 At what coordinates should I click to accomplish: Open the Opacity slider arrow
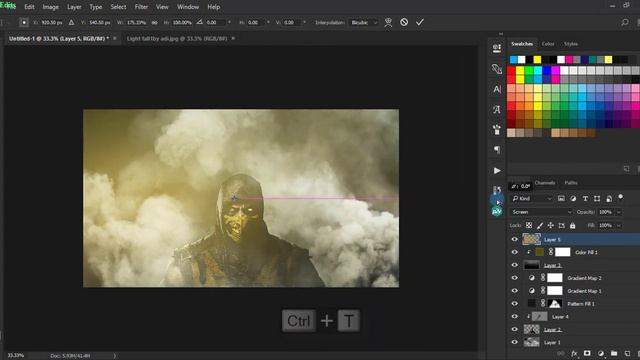[x=619, y=212]
